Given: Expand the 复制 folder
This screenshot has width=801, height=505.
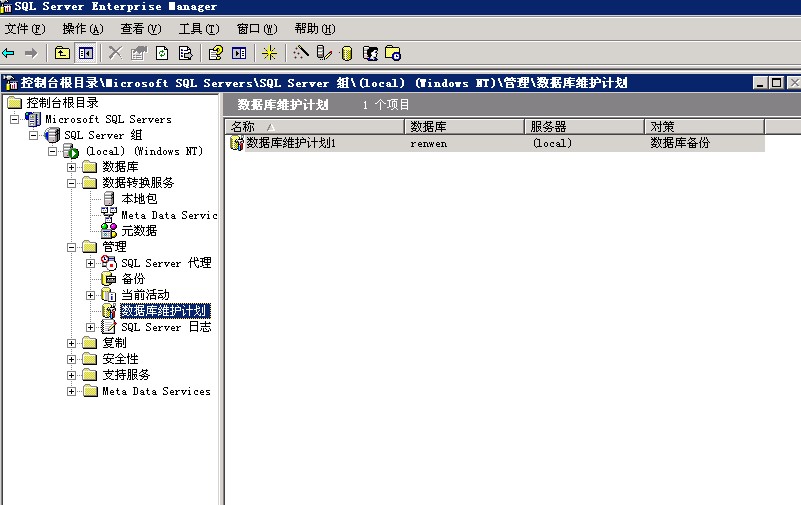Looking at the screenshot, I should (72, 344).
